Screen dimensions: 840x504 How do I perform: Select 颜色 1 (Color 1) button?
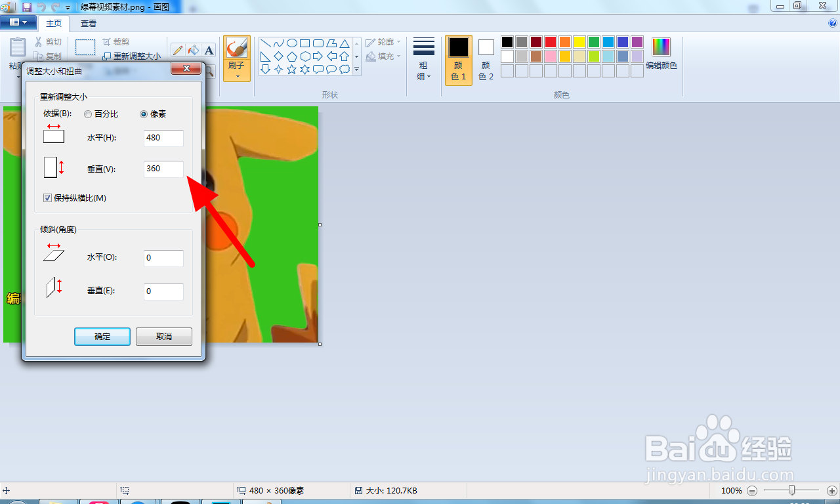pos(459,60)
